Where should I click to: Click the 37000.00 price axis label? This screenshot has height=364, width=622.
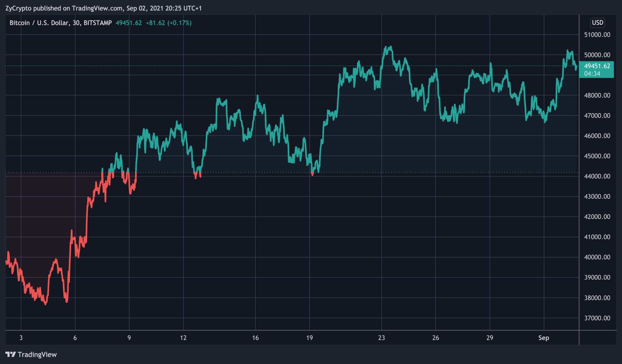click(597, 318)
